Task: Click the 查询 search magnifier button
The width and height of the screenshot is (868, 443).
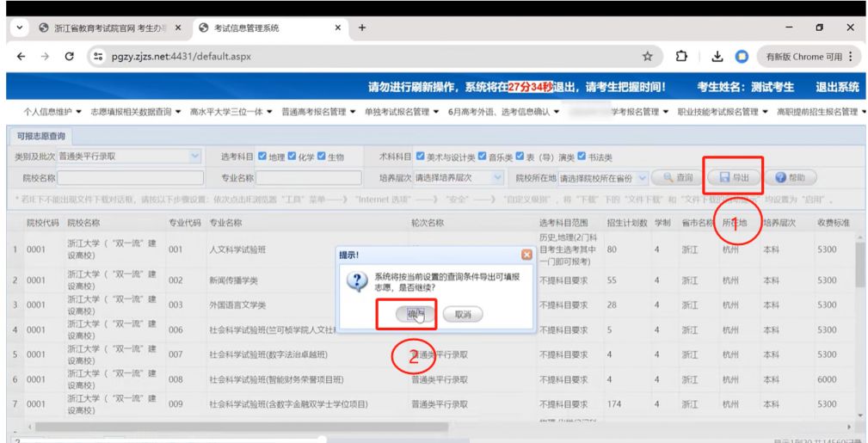Action: pyautogui.click(x=674, y=177)
